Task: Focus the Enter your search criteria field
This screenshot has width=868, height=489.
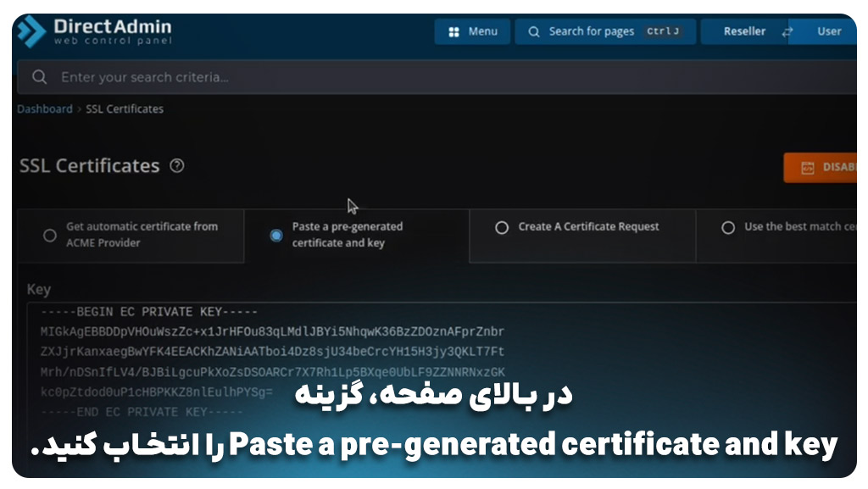Action: pyautogui.click(x=424, y=77)
